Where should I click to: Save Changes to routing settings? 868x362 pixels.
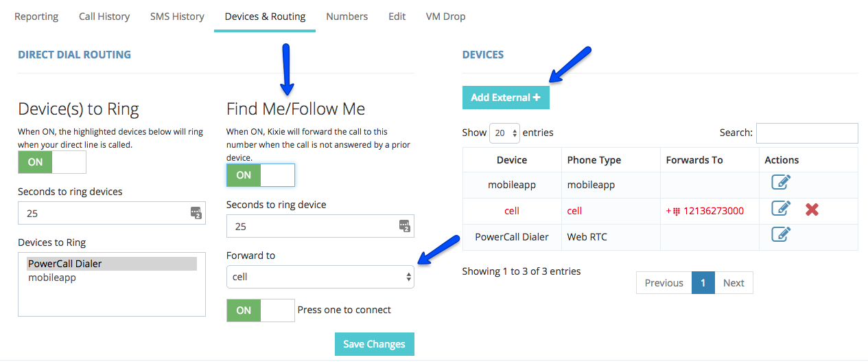(374, 344)
